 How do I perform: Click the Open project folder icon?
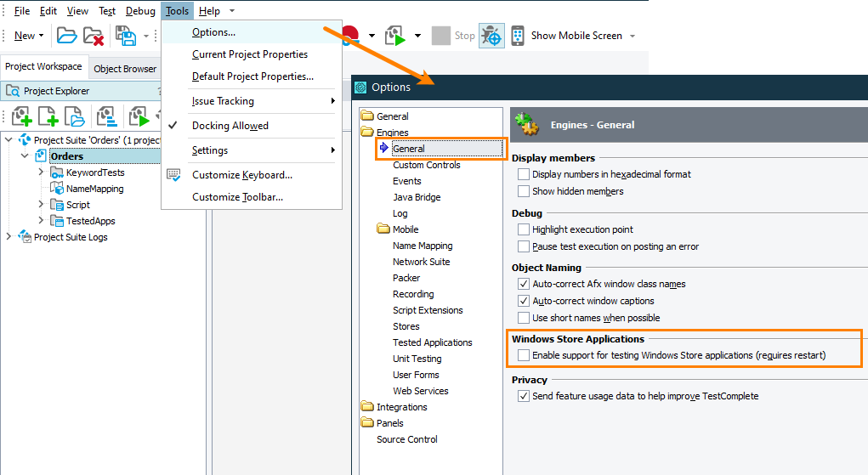(66, 36)
